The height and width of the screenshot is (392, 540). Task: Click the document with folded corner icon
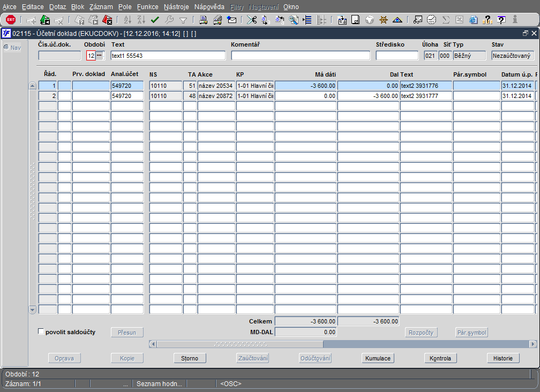355,20
